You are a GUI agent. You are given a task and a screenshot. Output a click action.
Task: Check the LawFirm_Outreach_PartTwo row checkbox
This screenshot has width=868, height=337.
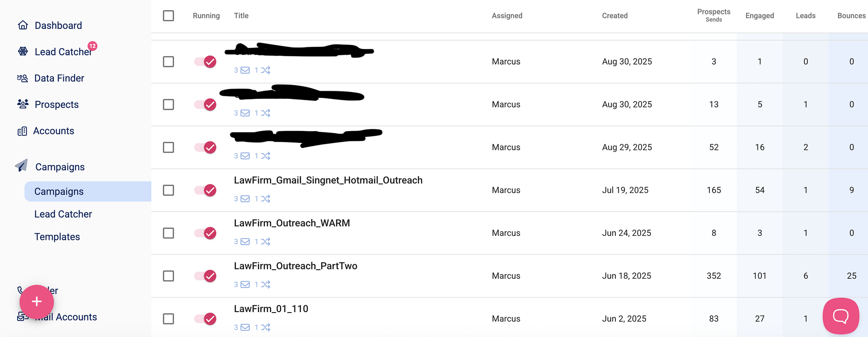169,276
